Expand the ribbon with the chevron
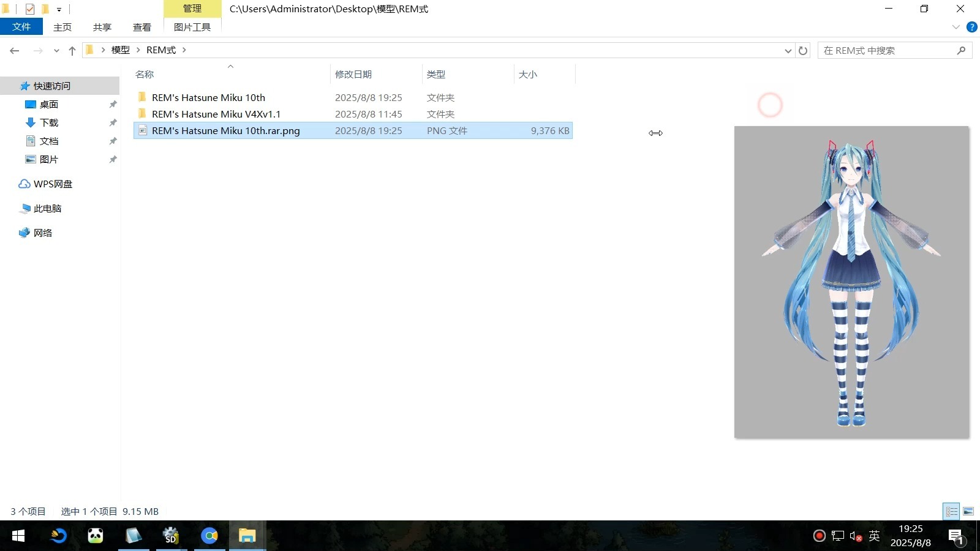Image resolution: width=980 pixels, height=551 pixels. click(x=956, y=27)
